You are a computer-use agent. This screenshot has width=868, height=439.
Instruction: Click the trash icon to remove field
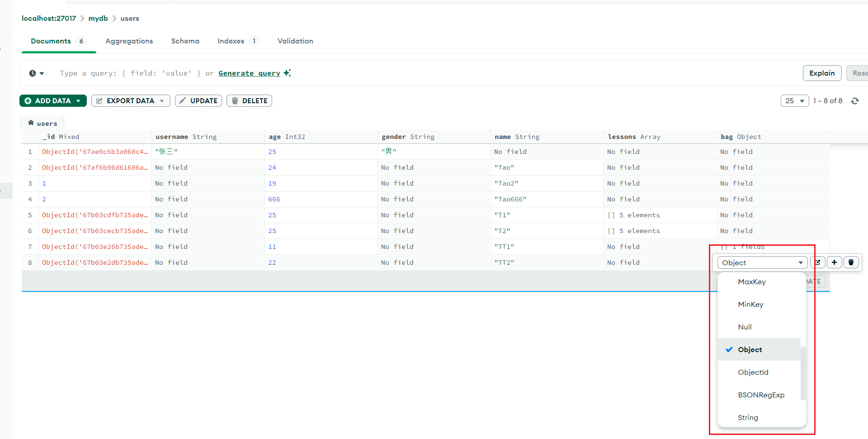click(851, 262)
